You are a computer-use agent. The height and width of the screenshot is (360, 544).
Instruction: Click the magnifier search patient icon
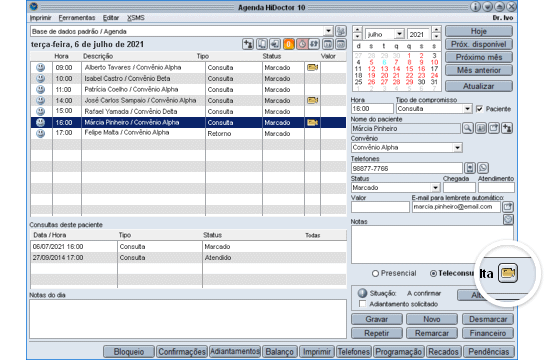pyautogui.click(x=467, y=128)
